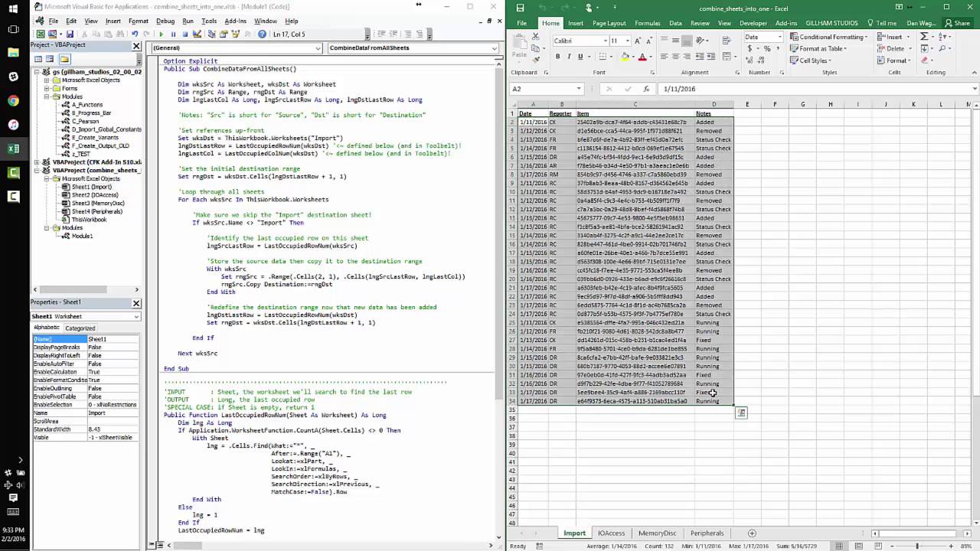The height and width of the screenshot is (551, 980).
Task: Expand the Forms folder in Project Explorer
Action: (47, 89)
